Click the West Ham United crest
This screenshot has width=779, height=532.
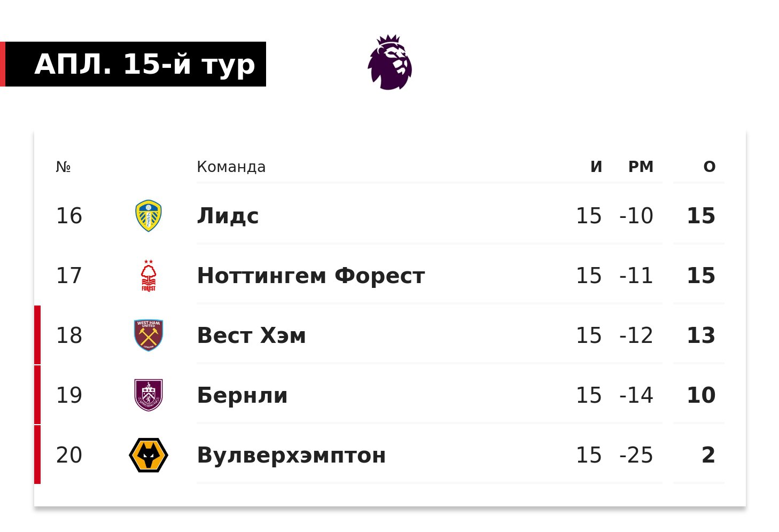(x=149, y=335)
